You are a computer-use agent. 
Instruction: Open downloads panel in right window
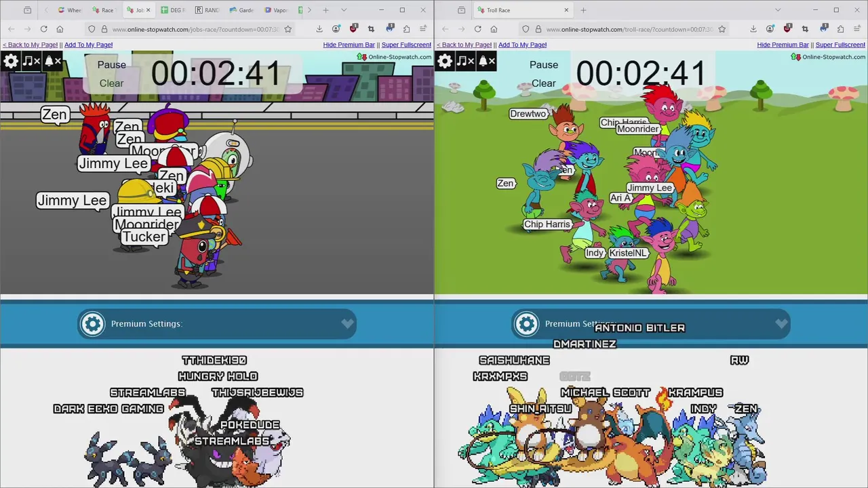[x=753, y=29]
